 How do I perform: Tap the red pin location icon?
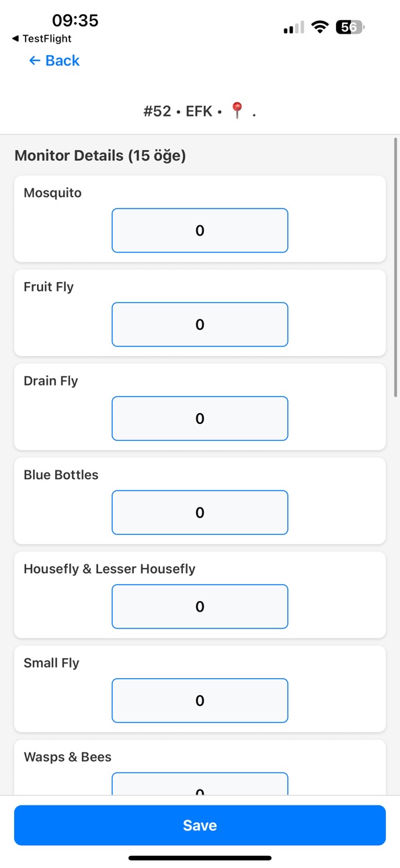point(237,111)
